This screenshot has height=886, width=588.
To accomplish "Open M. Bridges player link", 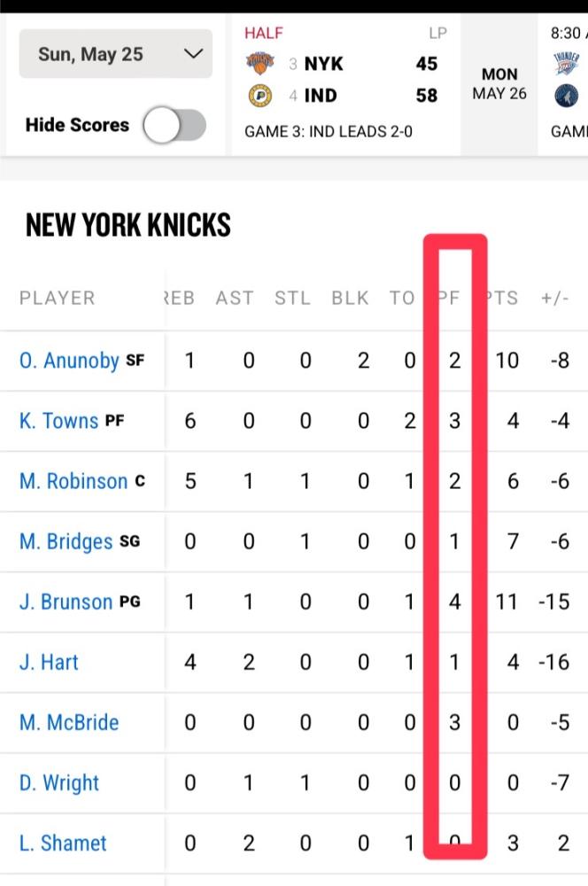I will point(66,542).
